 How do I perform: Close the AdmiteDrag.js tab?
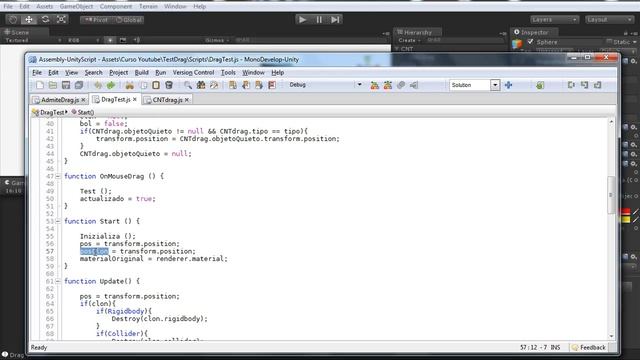(x=83, y=100)
